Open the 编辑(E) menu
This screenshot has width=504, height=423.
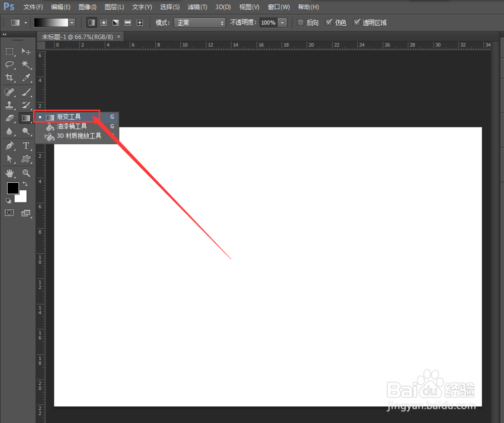pos(60,7)
